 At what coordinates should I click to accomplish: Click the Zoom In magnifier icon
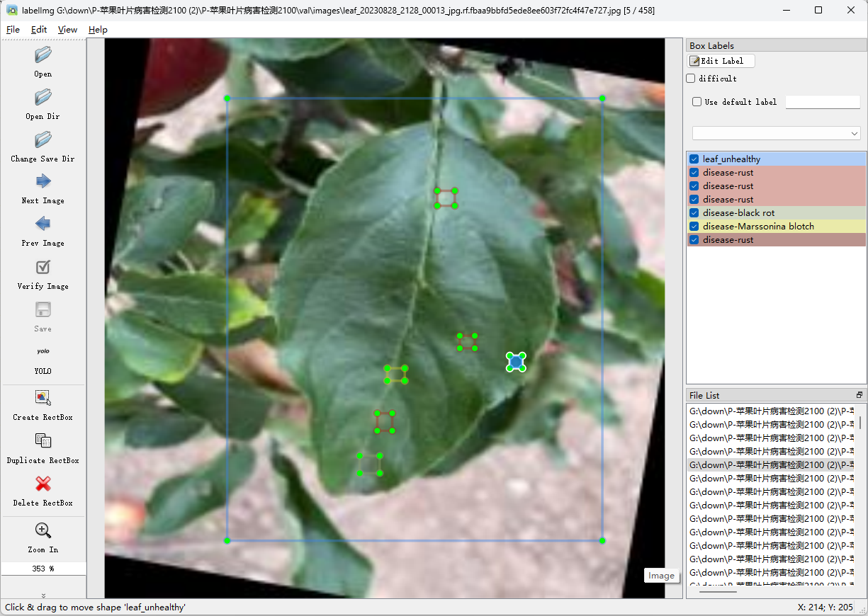(43, 530)
